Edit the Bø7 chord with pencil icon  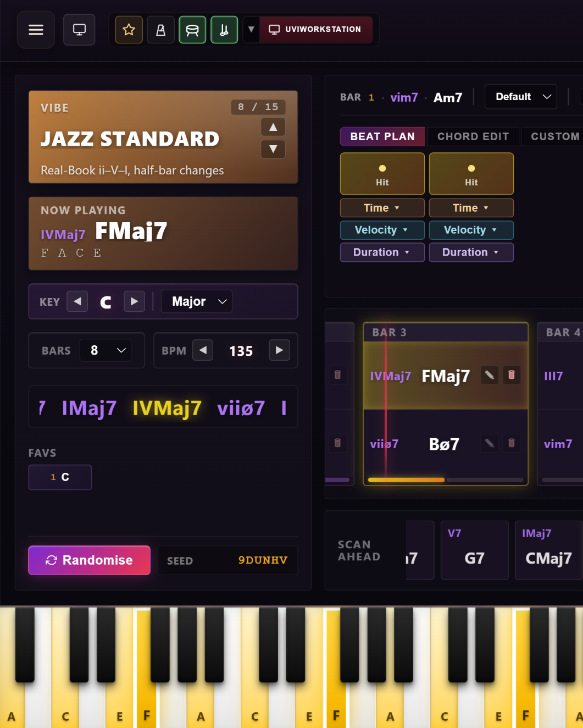pos(489,443)
